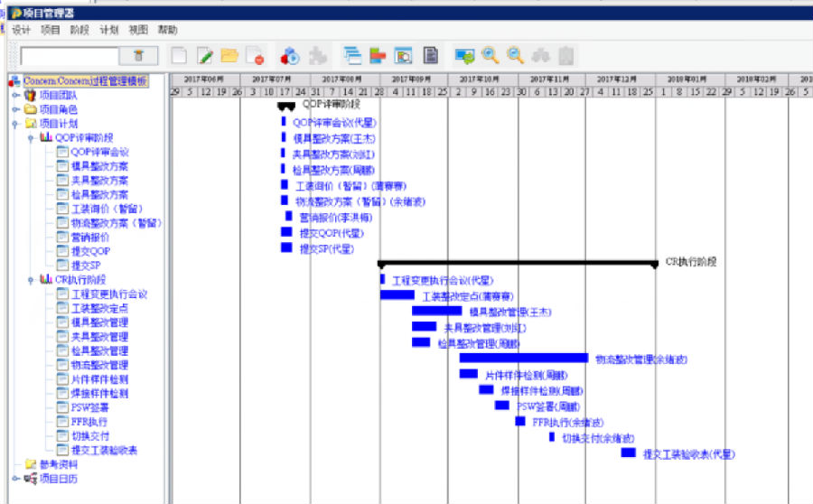
Task: Click the first magnifier zoom icon
Action: (490, 55)
